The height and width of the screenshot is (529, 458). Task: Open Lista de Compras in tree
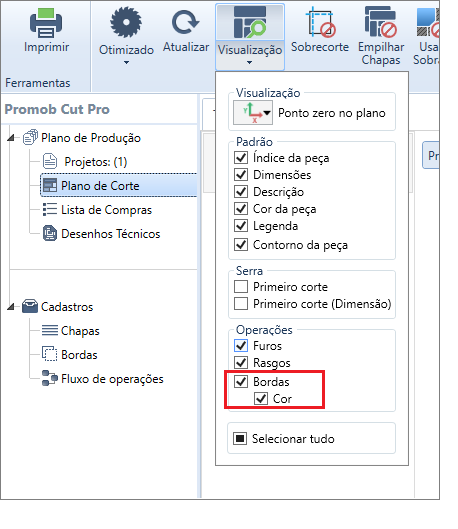(97, 210)
